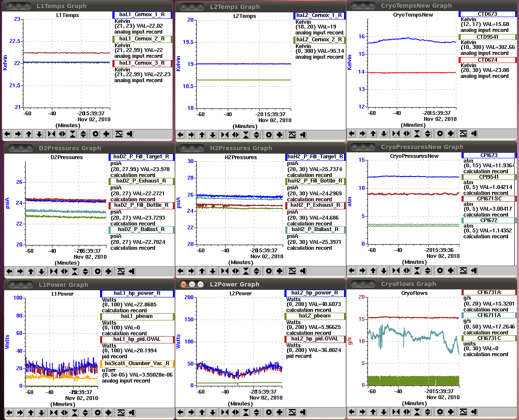Select the haL2_Cernox_2_R legend entry
Viewport: 519px width, 420px height.
[319, 40]
